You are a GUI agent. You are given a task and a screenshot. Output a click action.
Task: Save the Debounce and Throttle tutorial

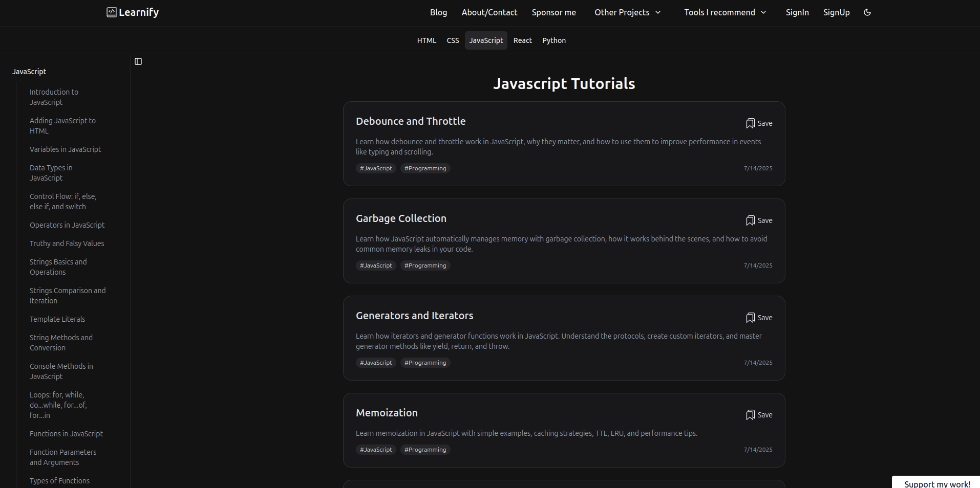[x=759, y=123]
